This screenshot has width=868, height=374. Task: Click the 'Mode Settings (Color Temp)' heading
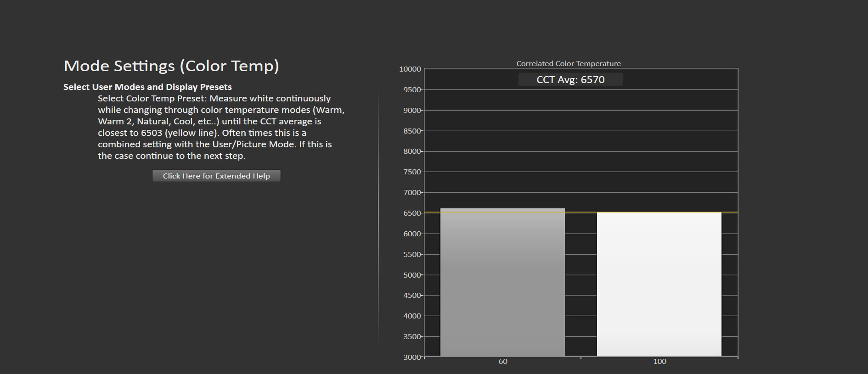171,66
